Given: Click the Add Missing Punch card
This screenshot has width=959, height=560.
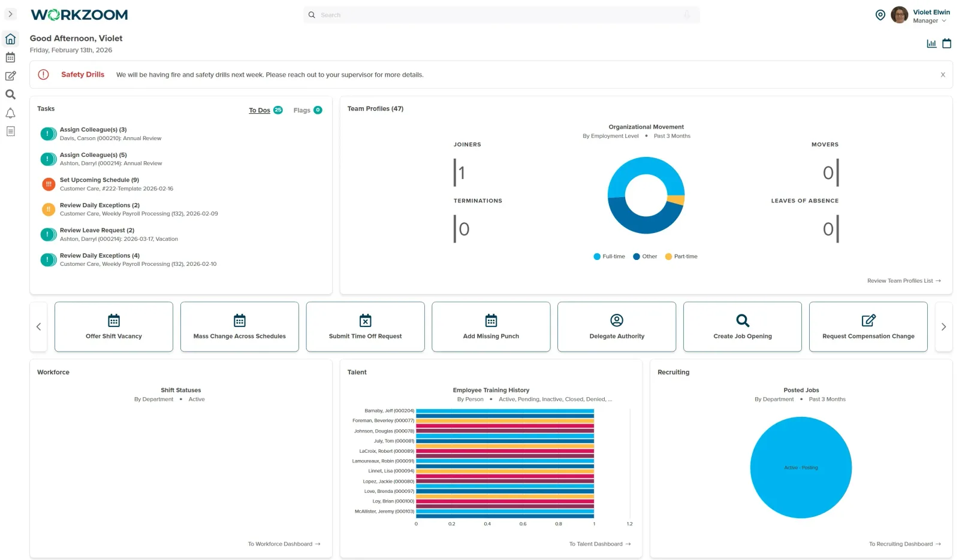Looking at the screenshot, I should pyautogui.click(x=491, y=327).
